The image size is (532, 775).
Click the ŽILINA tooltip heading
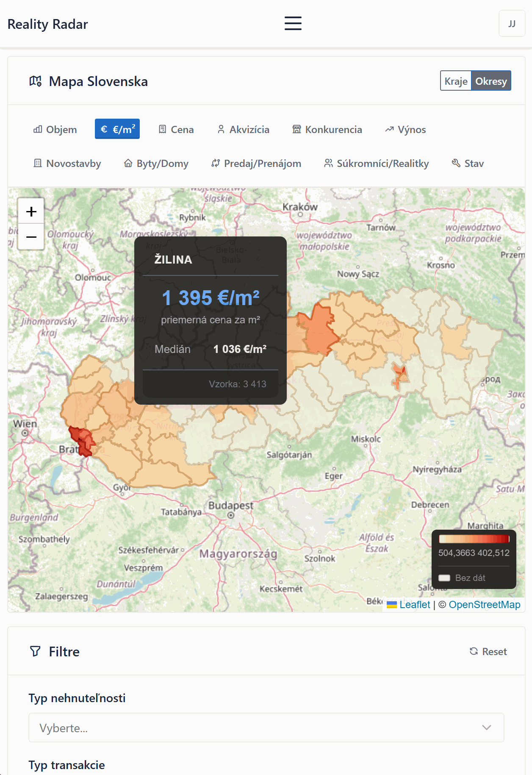[x=173, y=259]
